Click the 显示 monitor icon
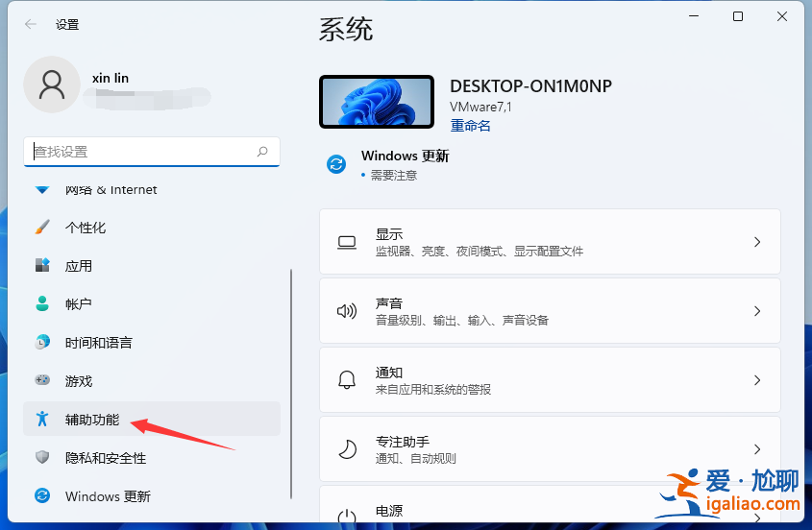The width and height of the screenshot is (812, 530). tap(347, 242)
